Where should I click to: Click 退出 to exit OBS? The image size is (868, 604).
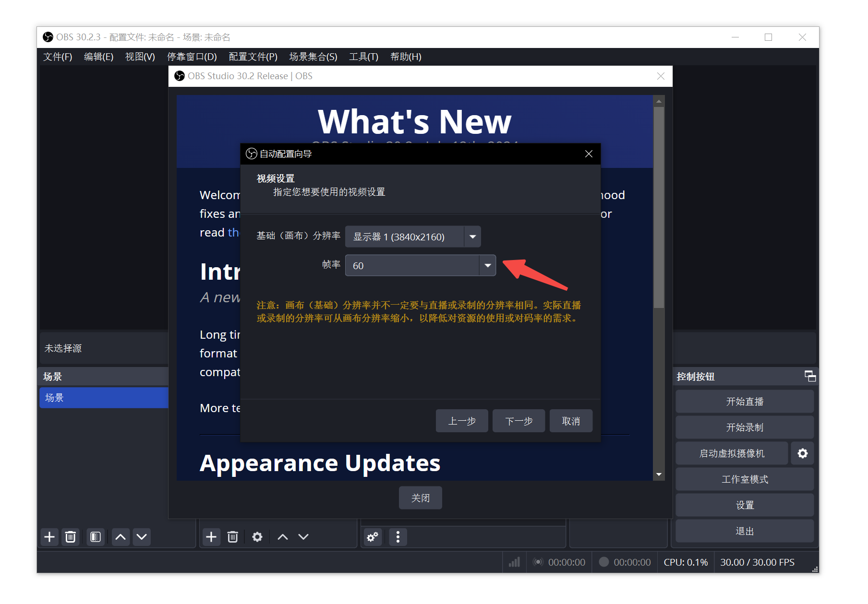745,531
